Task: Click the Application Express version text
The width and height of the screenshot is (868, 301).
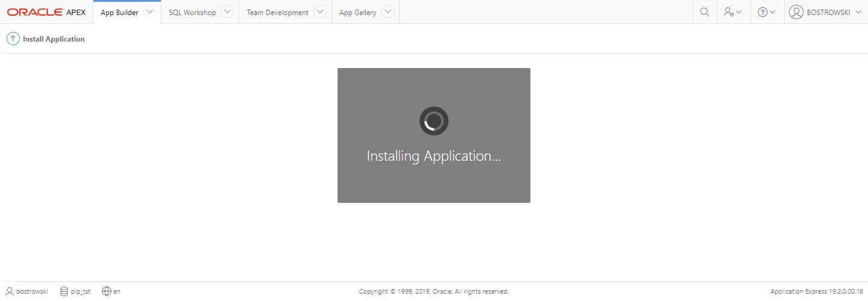Action: pos(816,291)
